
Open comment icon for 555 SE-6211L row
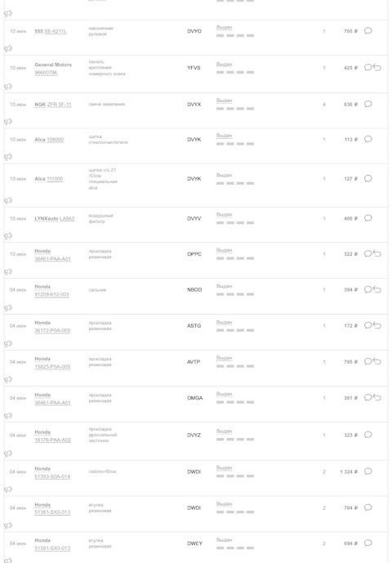(368, 31)
